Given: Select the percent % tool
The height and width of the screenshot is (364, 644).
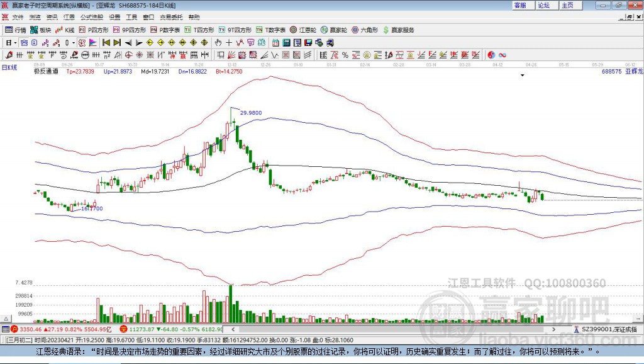Looking at the screenshot, I should (345, 55).
